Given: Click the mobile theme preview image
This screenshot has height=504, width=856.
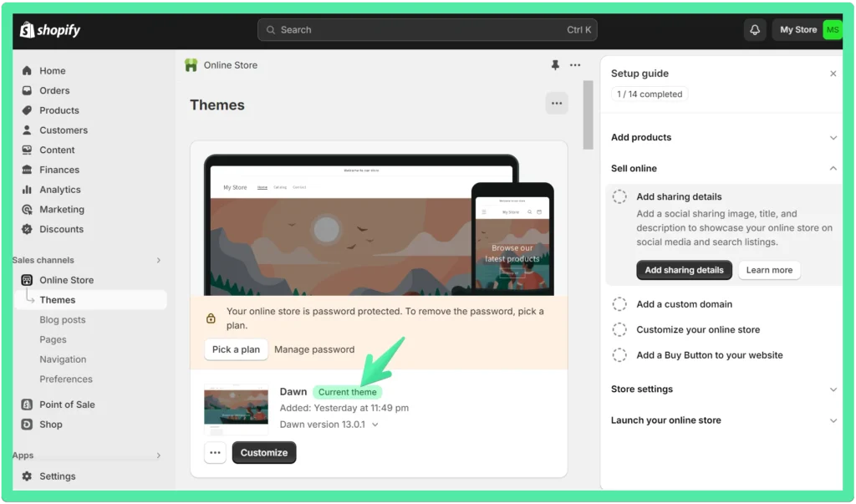Looking at the screenshot, I should pyautogui.click(x=512, y=239).
